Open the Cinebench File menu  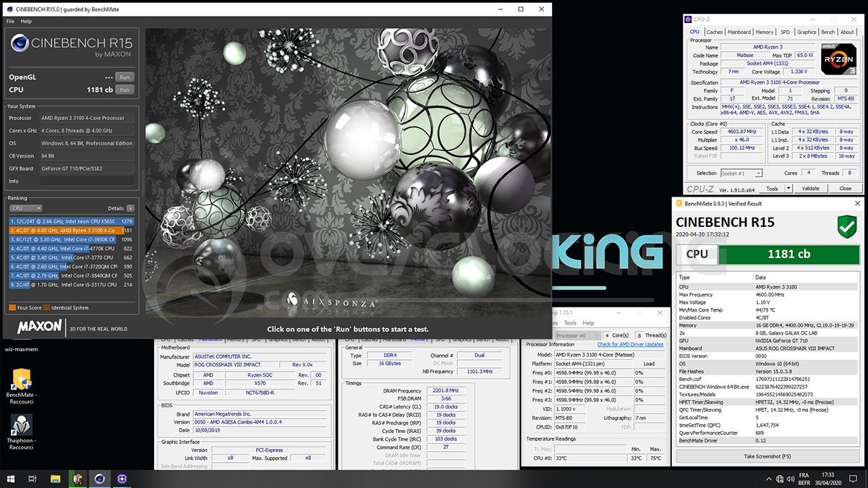click(x=10, y=22)
